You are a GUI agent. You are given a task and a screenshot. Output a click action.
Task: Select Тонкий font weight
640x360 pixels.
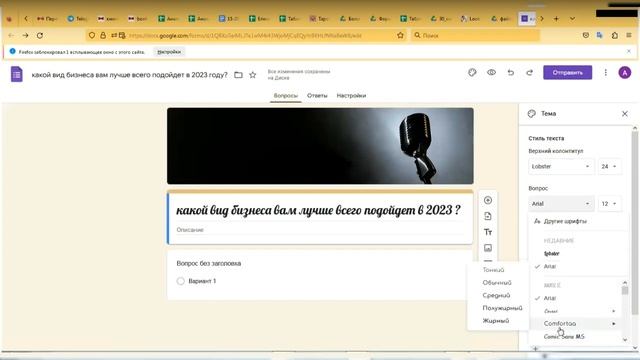coord(493,270)
